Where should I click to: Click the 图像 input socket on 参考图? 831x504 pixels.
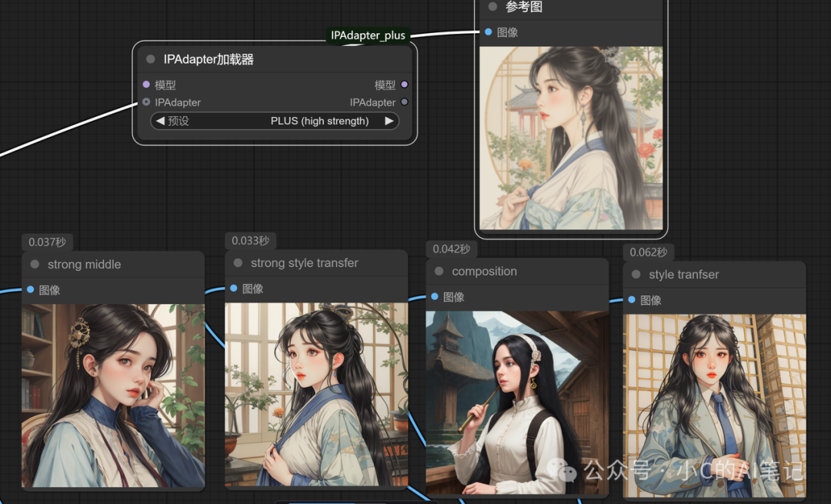coord(488,32)
